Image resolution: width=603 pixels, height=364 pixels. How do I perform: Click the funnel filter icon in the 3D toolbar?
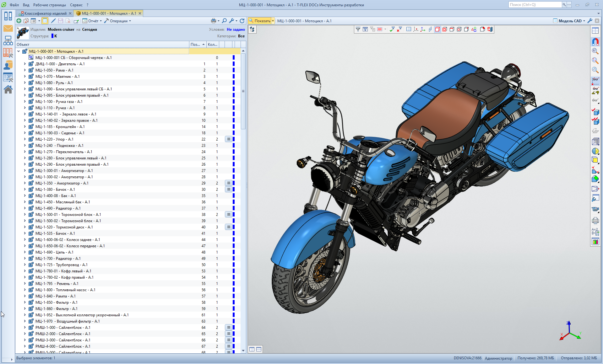point(358,29)
